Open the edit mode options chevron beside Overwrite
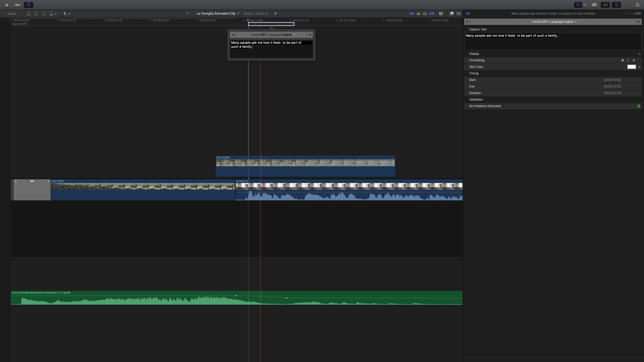Viewport: 644px width, 362px height. 56,14
